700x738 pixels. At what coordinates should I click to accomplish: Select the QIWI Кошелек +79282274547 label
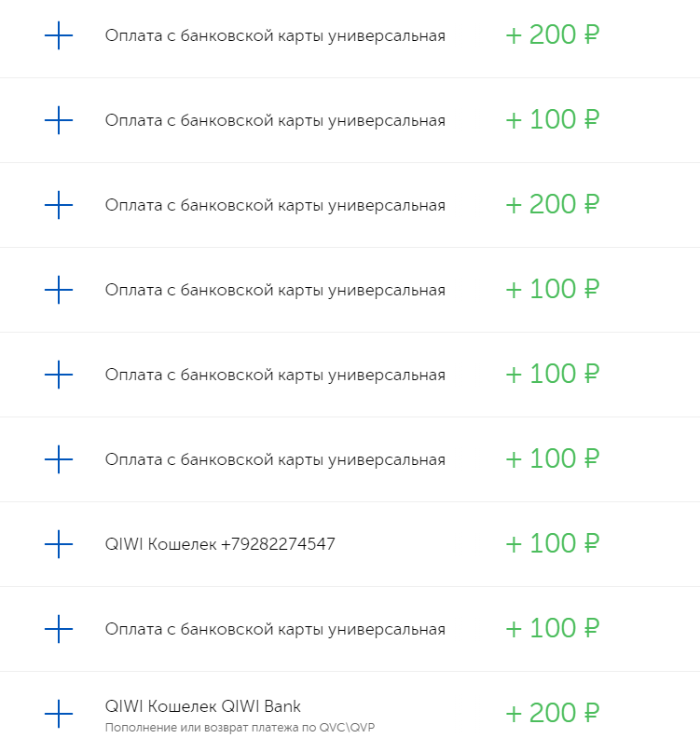(220, 544)
